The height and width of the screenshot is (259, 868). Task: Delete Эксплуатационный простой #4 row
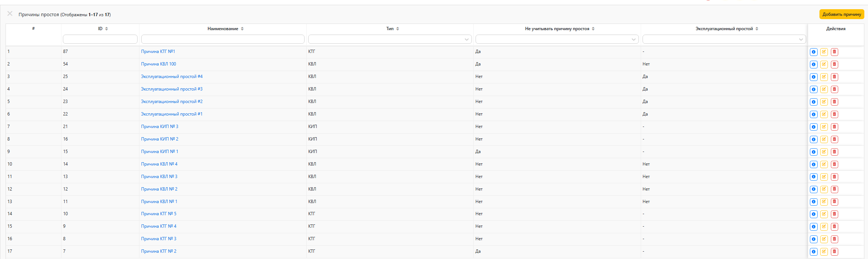tap(835, 77)
